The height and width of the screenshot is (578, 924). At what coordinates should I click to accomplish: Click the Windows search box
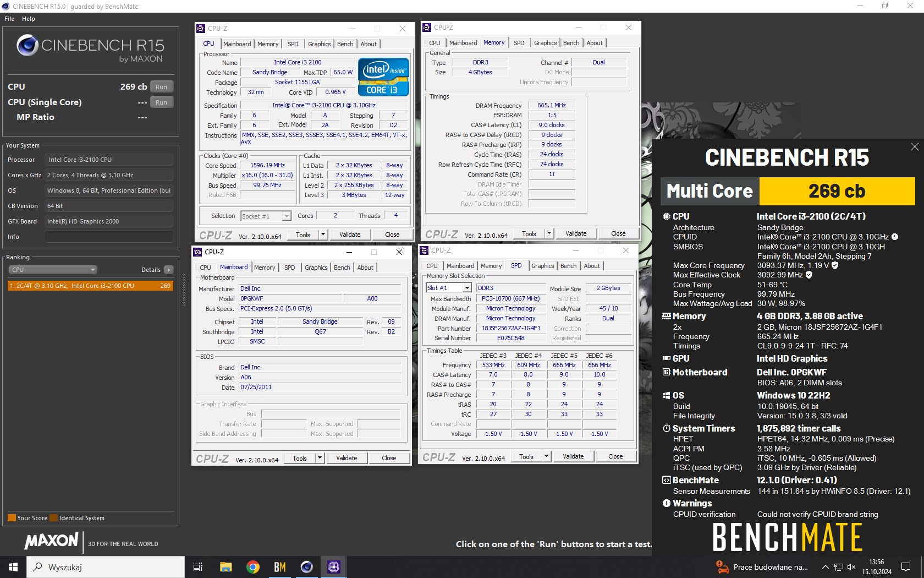(x=106, y=567)
